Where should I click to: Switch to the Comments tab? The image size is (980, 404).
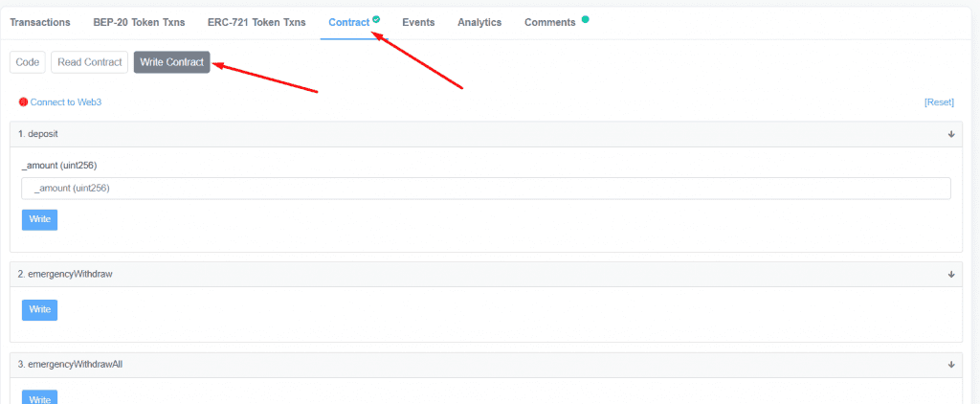550,23
